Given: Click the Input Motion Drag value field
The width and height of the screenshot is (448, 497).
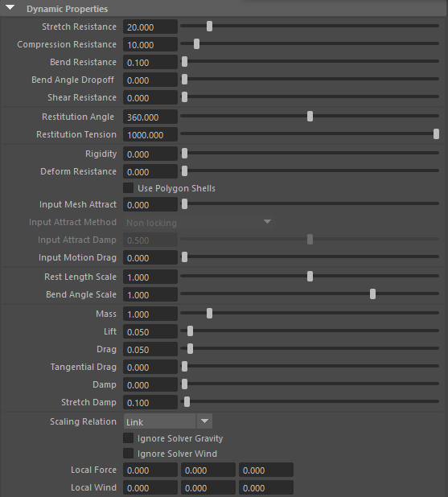Looking at the screenshot, I should [150, 258].
